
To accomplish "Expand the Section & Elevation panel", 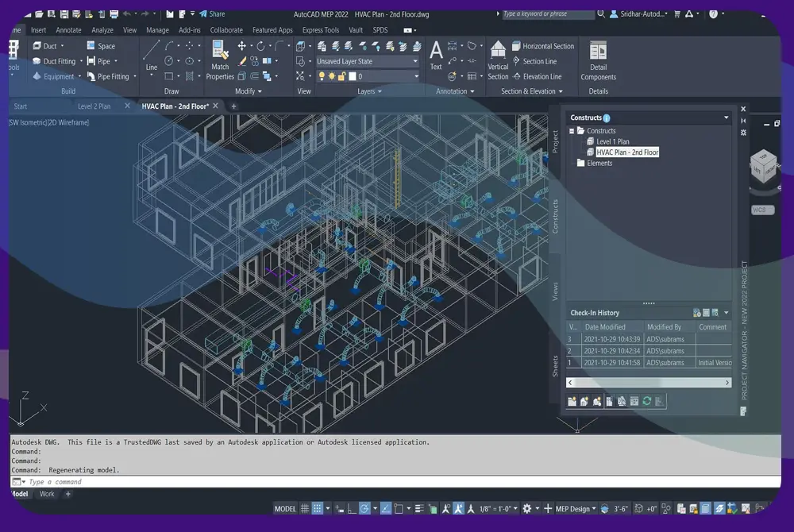I will tap(532, 91).
